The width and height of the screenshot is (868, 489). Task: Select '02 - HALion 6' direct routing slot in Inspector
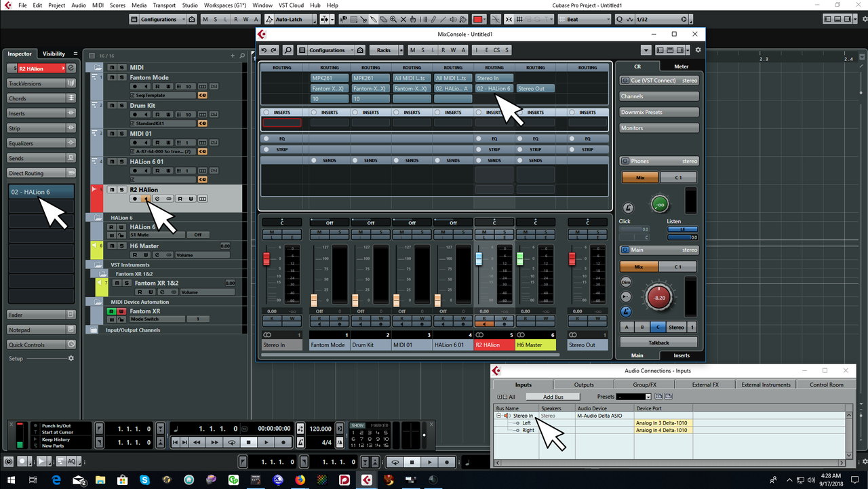pos(41,192)
